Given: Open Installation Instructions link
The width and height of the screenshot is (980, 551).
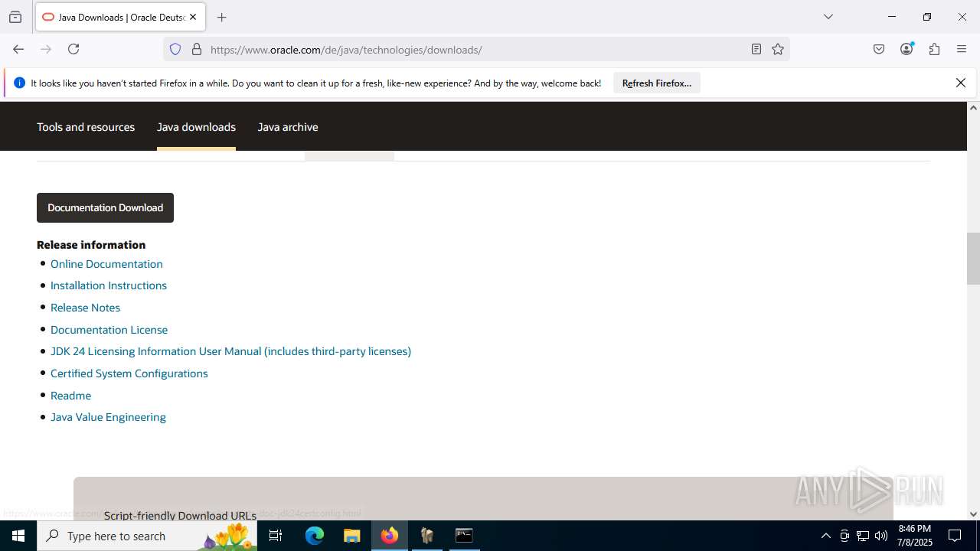Looking at the screenshot, I should click(x=109, y=285).
